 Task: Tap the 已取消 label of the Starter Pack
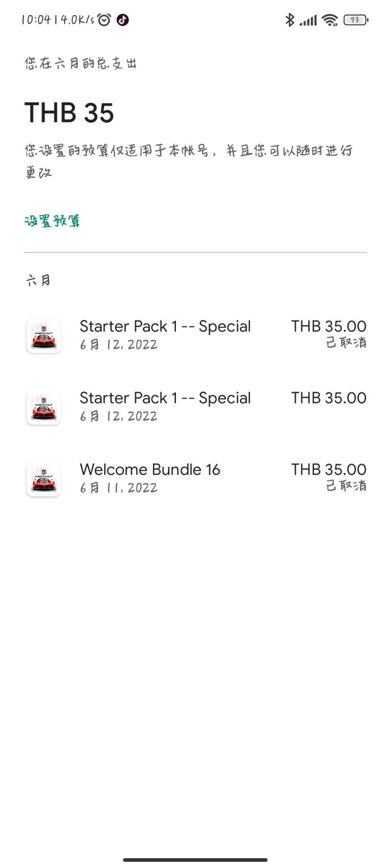(x=346, y=342)
